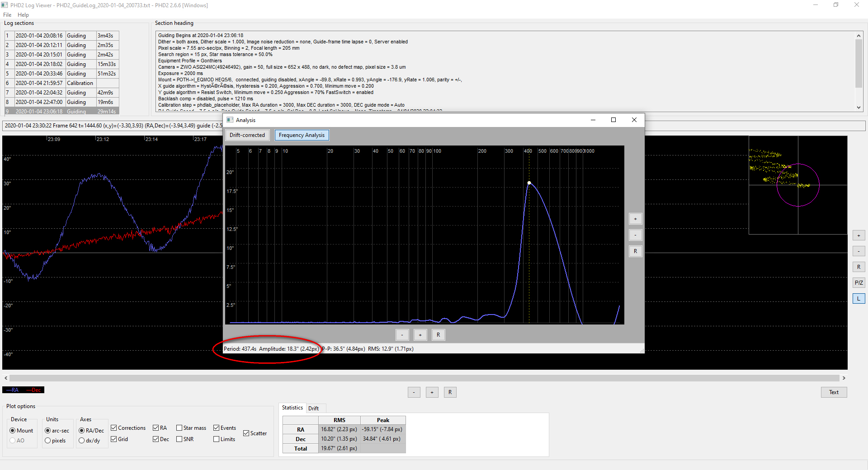Enable the Star mass checkbox
This screenshot has height=470, width=868.
point(191,428)
